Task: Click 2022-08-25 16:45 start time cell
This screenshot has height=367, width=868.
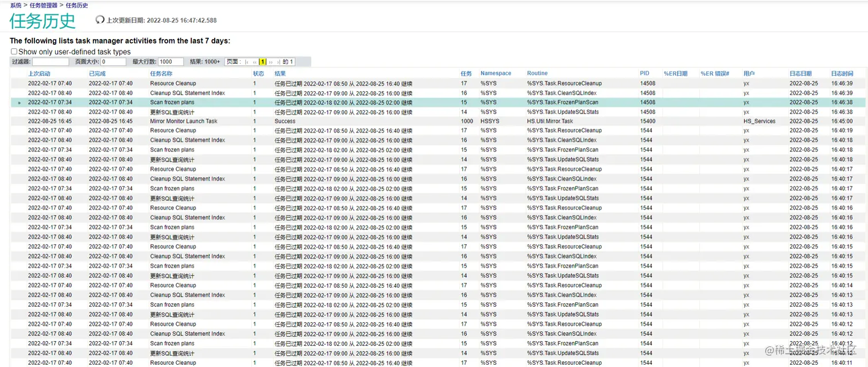Action: (x=50, y=121)
